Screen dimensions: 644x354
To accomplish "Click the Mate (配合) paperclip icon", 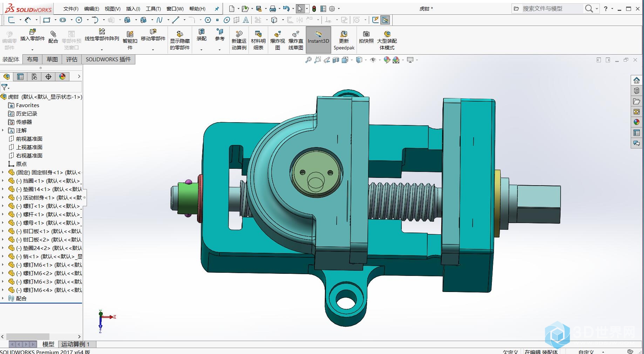I will point(53,34).
